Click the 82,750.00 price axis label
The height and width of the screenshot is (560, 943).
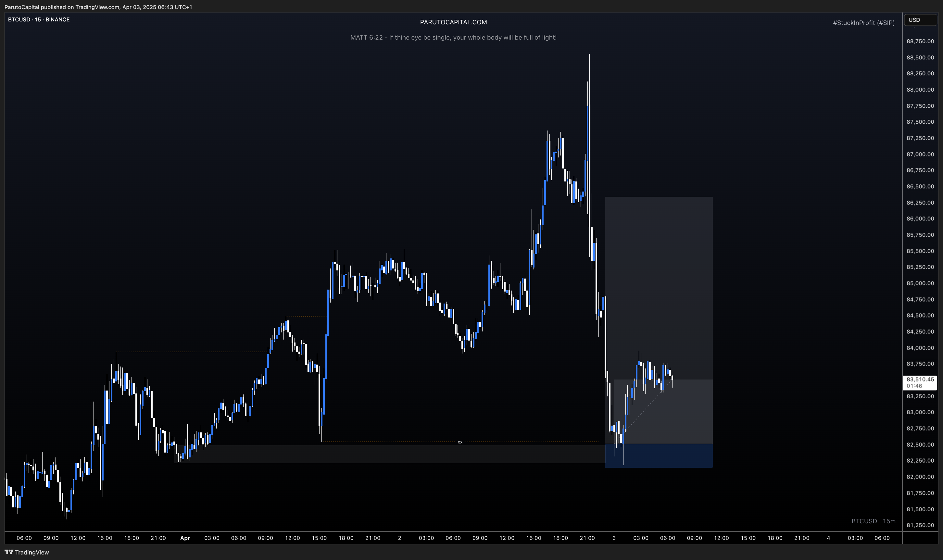(920, 428)
